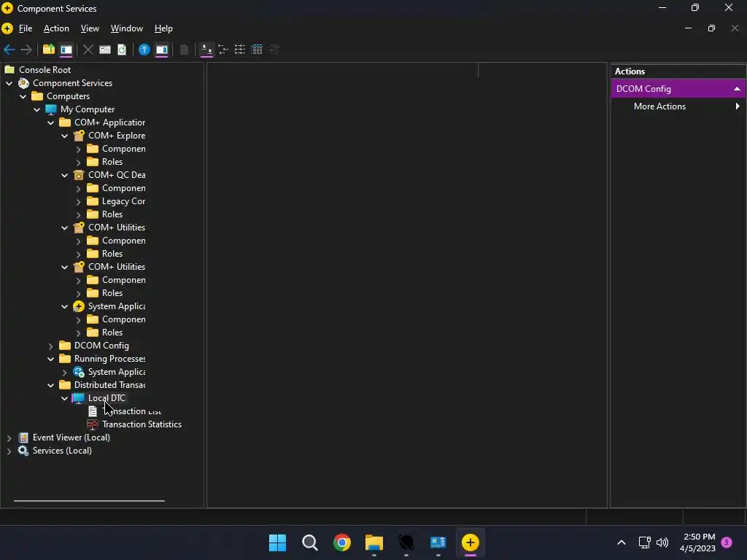Open the Action menu
The height and width of the screenshot is (560, 747).
56,28
